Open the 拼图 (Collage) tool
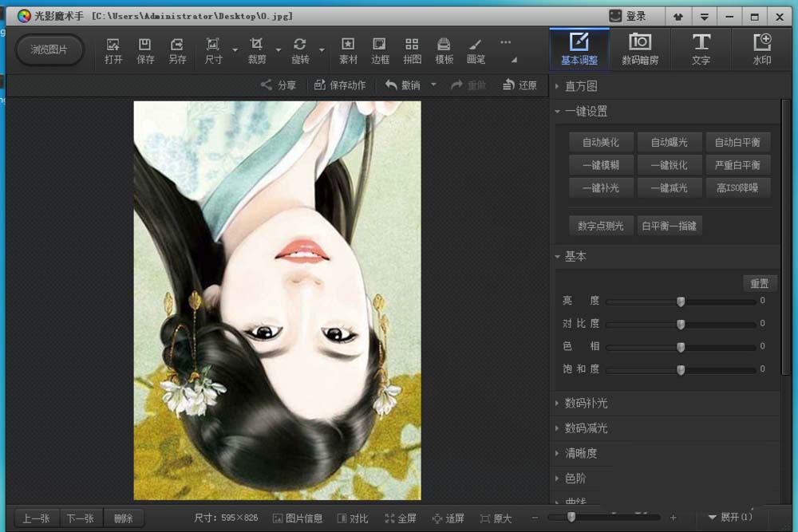 pos(412,45)
